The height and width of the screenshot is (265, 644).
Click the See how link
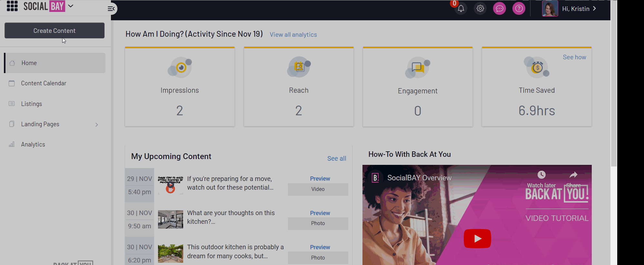pos(574,57)
